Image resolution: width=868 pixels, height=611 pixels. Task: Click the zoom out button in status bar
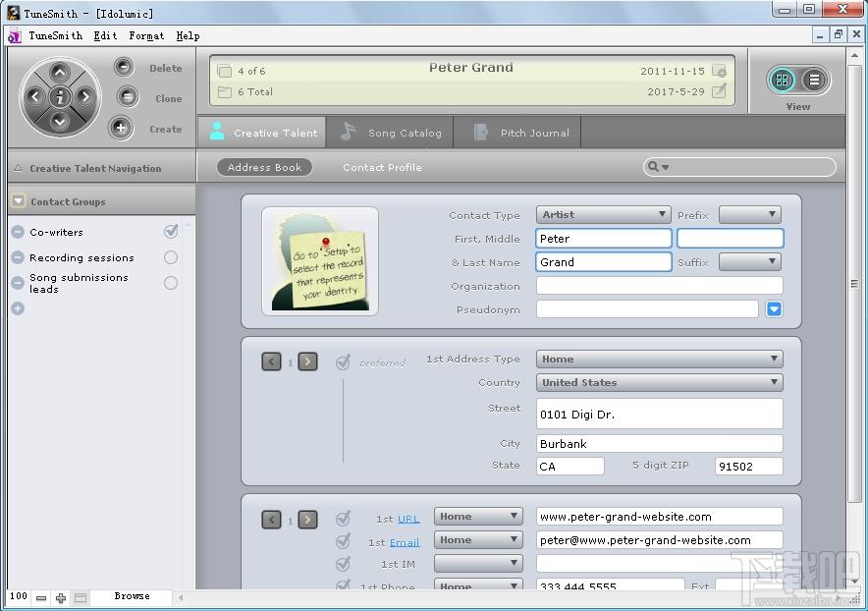[x=41, y=597]
